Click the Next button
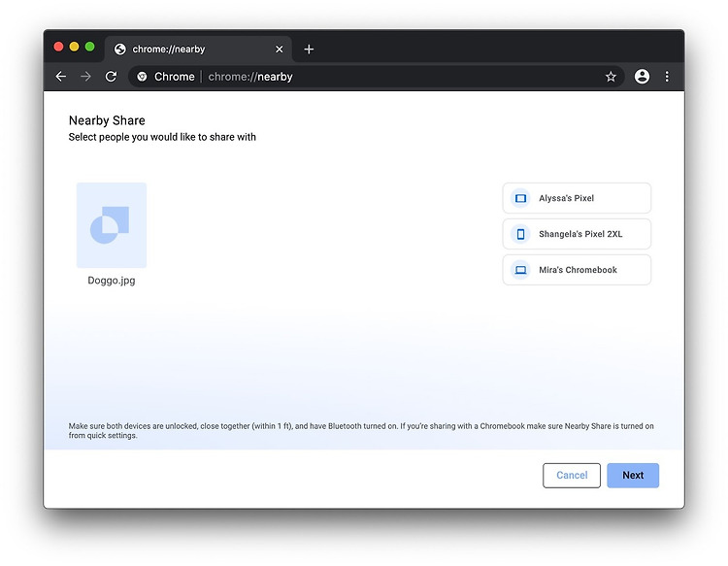This screenshot has height=566, width=728. [x=633, y=476]
